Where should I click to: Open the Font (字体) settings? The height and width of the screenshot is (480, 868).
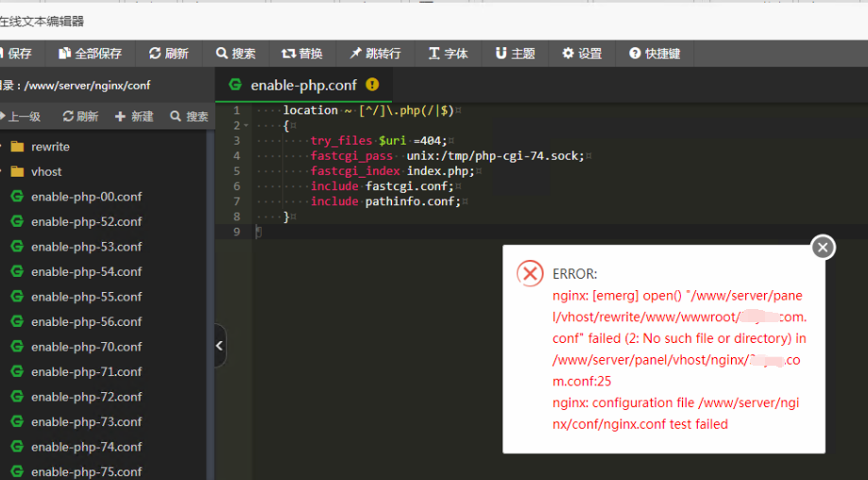448,54
